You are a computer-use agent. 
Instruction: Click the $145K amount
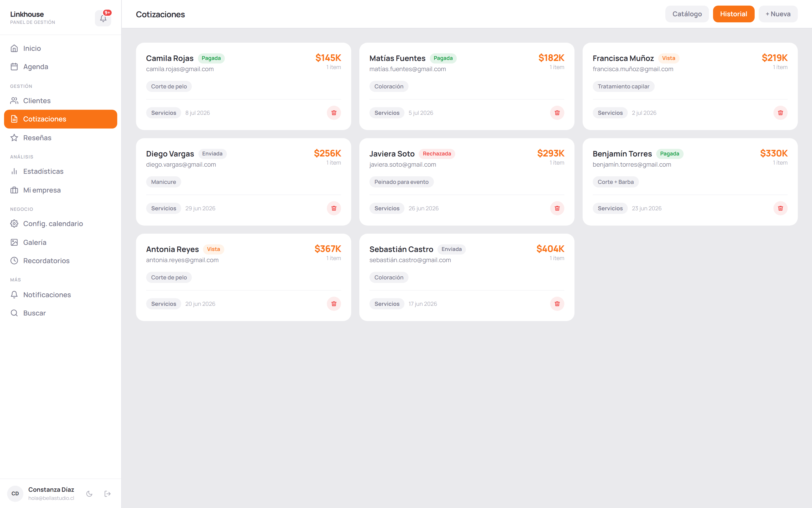click(328, 58)
